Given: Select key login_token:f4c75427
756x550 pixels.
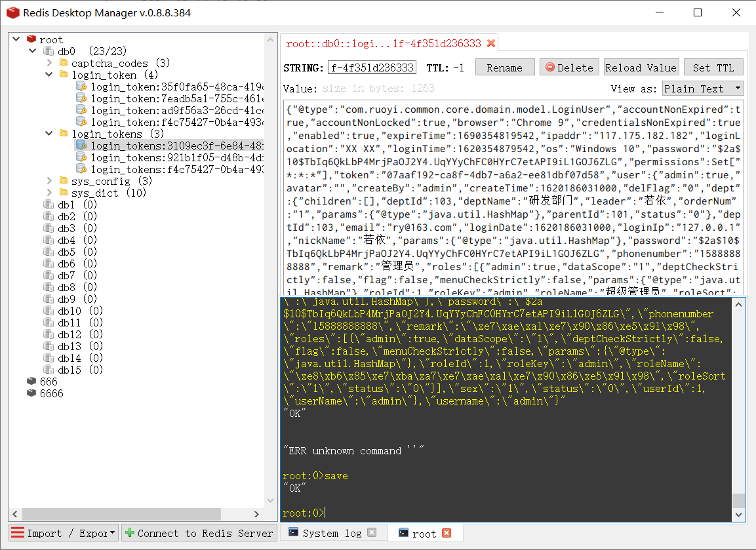Looking at the screenshot, I should [x=170, y=122].
